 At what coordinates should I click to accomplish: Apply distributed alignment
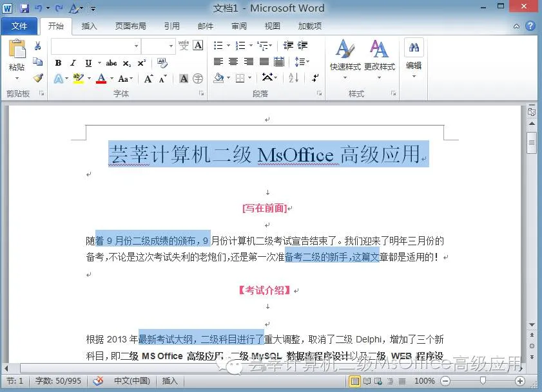279,62
